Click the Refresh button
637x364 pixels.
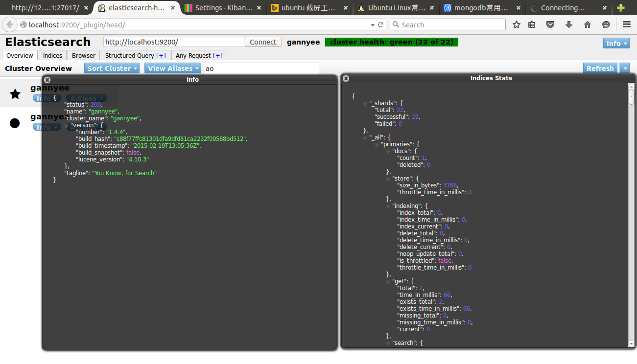tap(600, 68)
